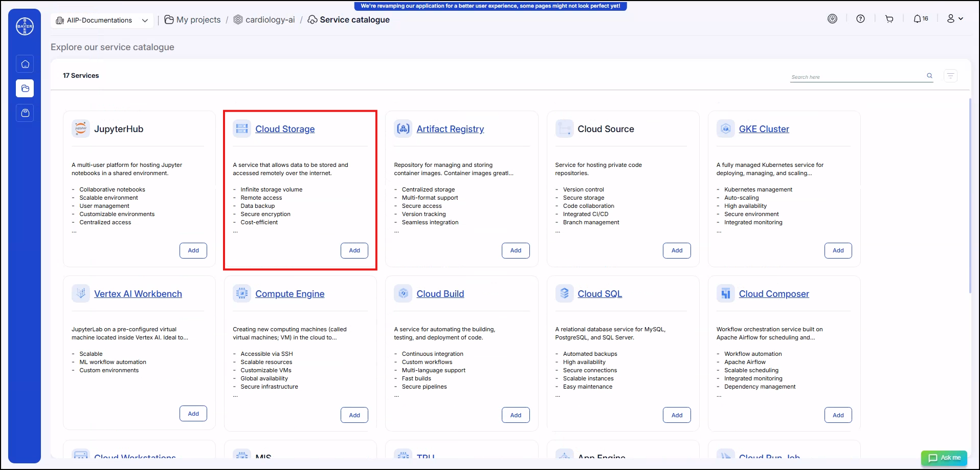Open the filter options button

point(951,76)
